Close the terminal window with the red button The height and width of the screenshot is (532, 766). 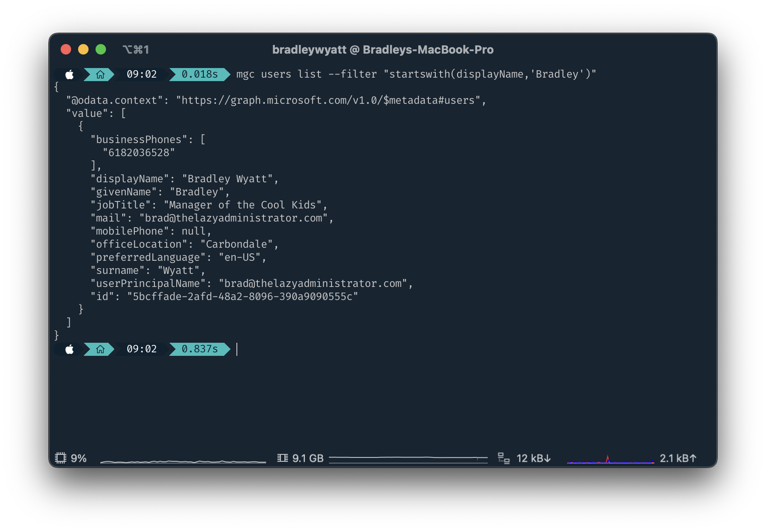point(66,49)
